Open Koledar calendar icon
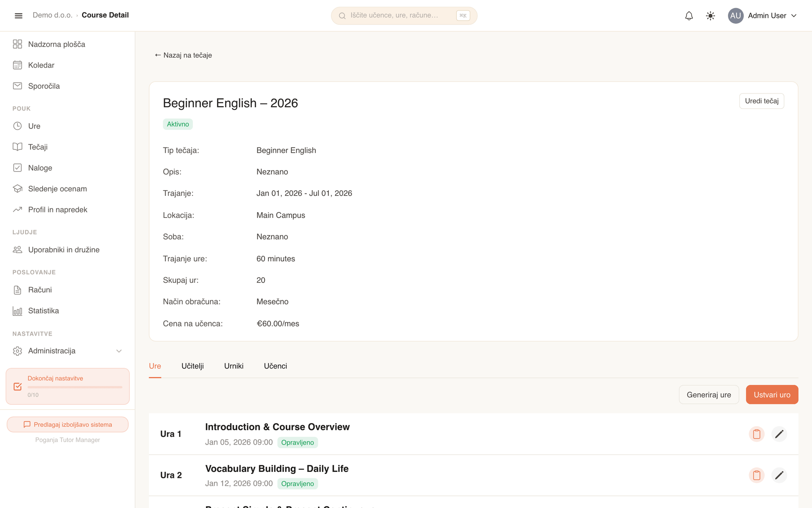 tap(17, 65)
